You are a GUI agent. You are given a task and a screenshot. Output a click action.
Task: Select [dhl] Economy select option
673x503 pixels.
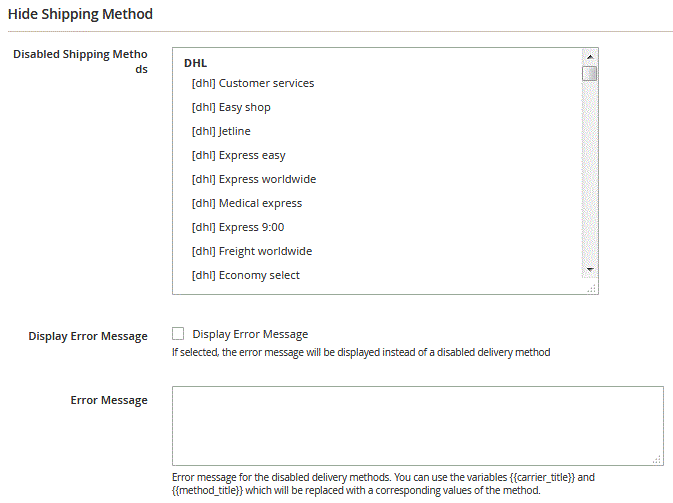(x=246, y=275)
